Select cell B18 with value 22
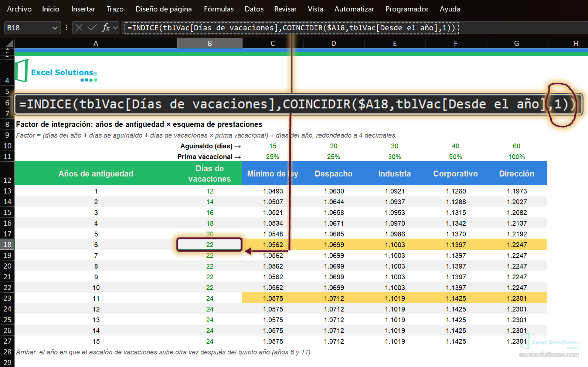The image size is (588, 367). pos(210,245)
